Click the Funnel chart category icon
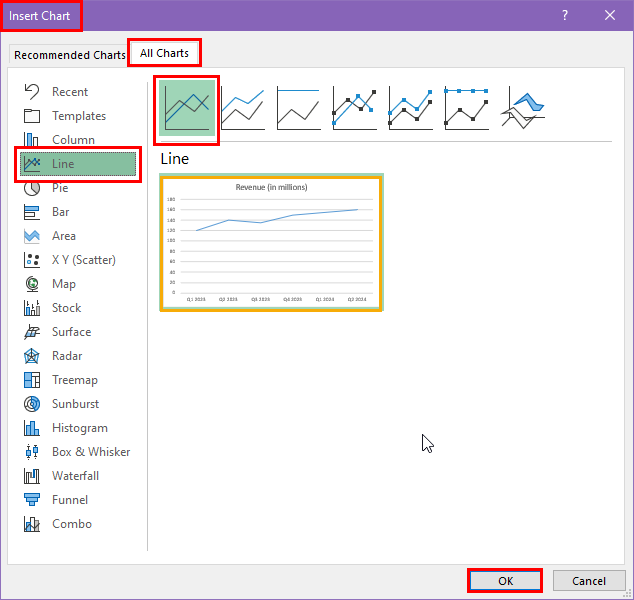 pos(32,500)
